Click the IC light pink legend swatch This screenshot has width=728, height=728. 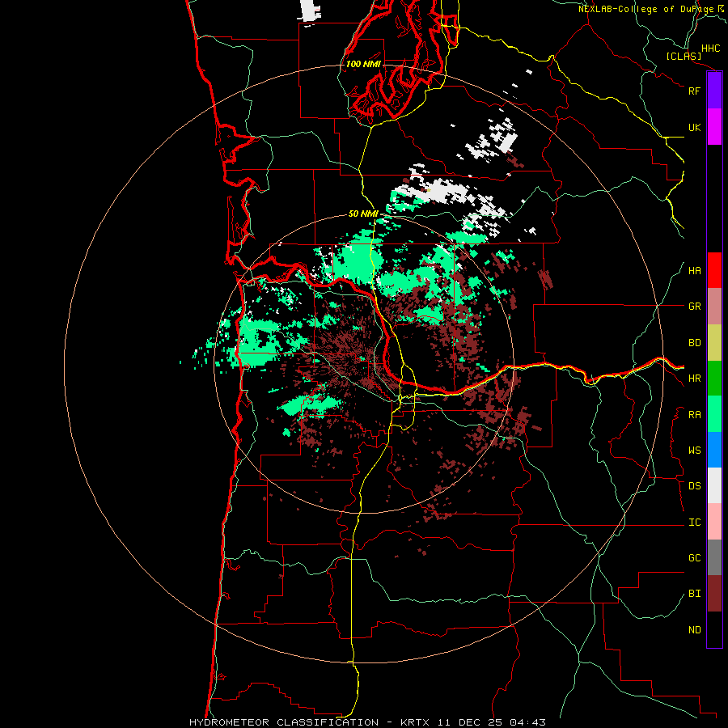click(x=714, y=522)
